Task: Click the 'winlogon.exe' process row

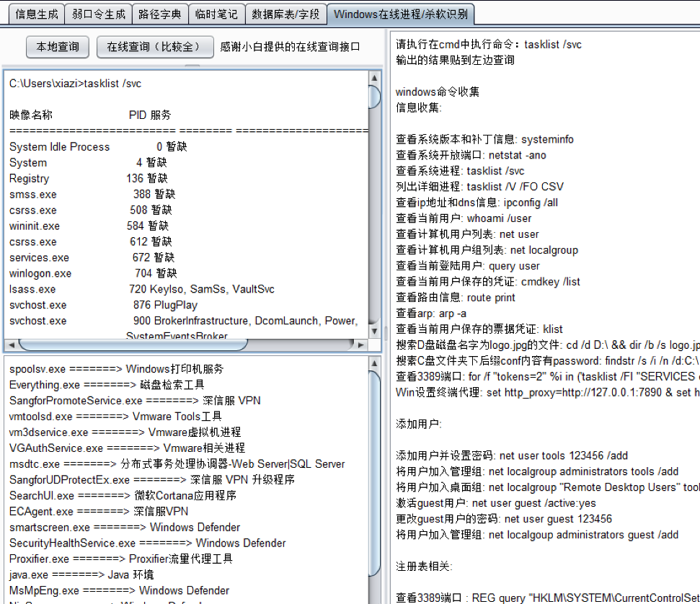Action: pyautogui.click(x=93, y=273)
